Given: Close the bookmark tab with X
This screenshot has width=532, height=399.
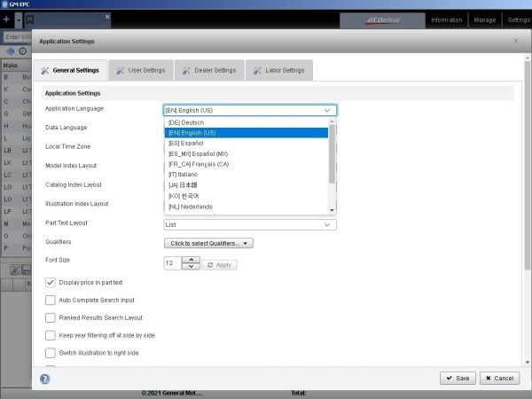Looking at the screenshot, I should (x=107, y=17).
